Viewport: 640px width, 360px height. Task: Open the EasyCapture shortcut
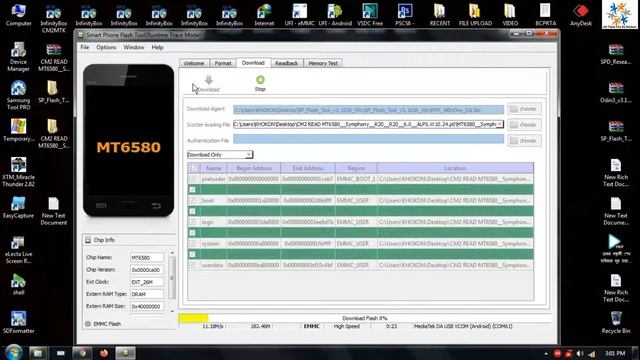pos(18,207)
